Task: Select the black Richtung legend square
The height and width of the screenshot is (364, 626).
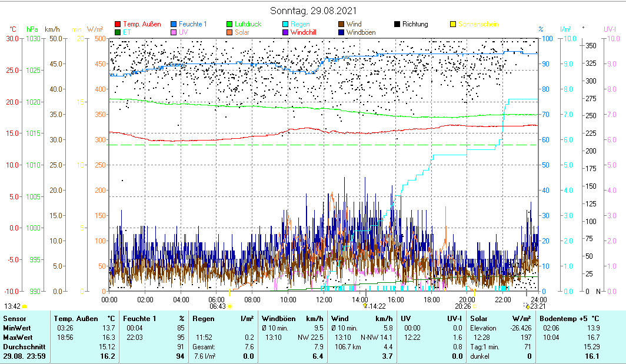Action: tap(397, 25)
